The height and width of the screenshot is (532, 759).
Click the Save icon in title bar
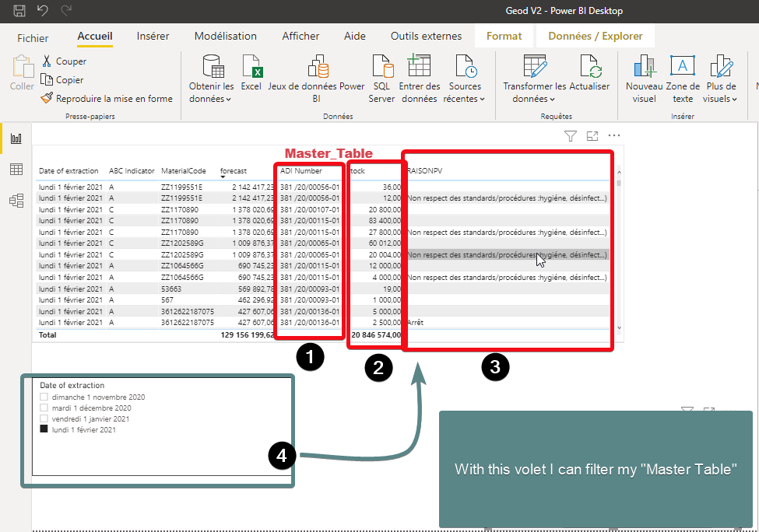coord(19,10)
